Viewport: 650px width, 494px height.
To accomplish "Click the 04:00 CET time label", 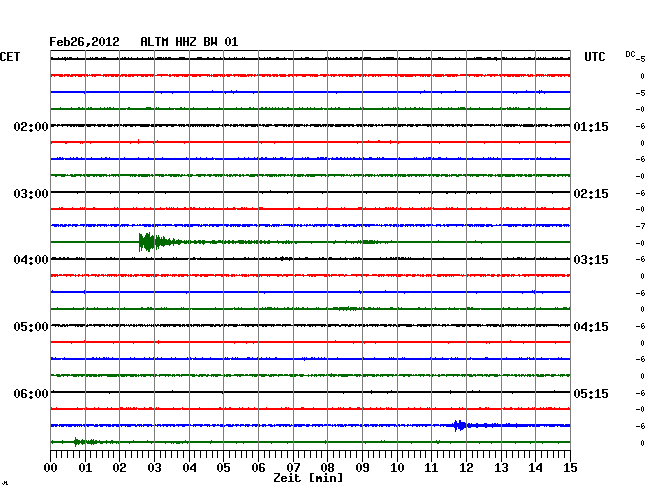I will point(31,260).
